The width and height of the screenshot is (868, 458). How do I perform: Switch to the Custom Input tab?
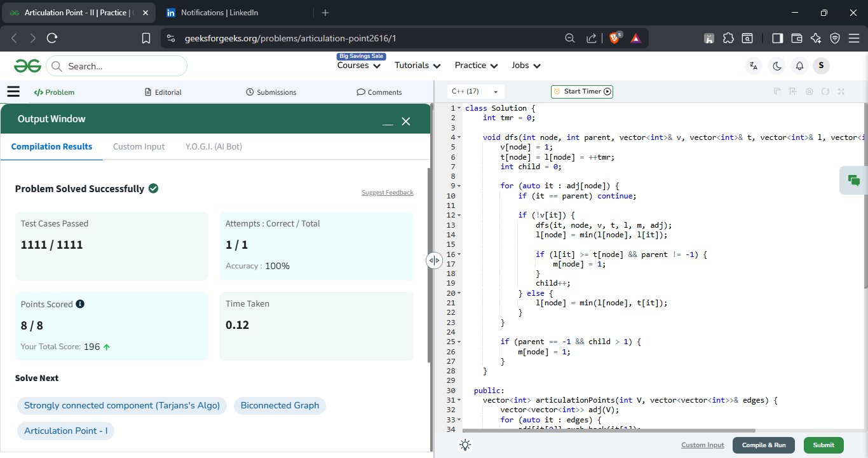coord(139,146)
